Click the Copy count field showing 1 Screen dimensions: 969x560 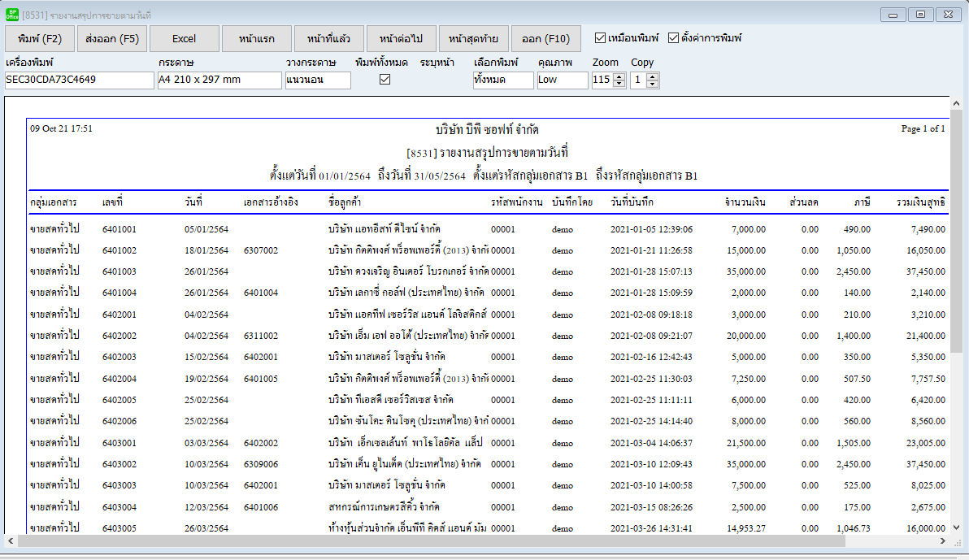click(638, 80)
